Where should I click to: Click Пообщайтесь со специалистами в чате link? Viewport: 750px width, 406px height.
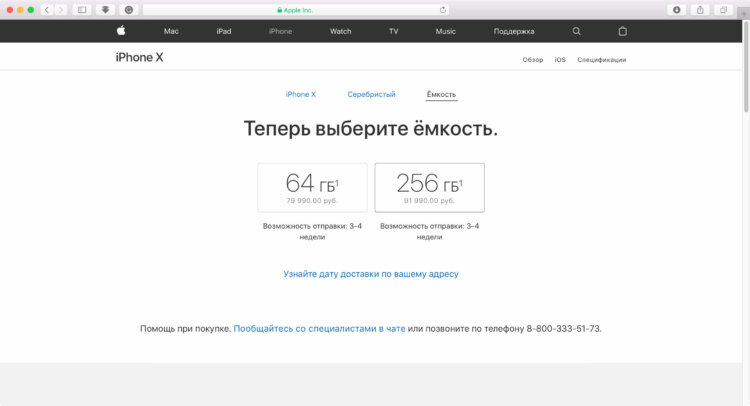319,329
